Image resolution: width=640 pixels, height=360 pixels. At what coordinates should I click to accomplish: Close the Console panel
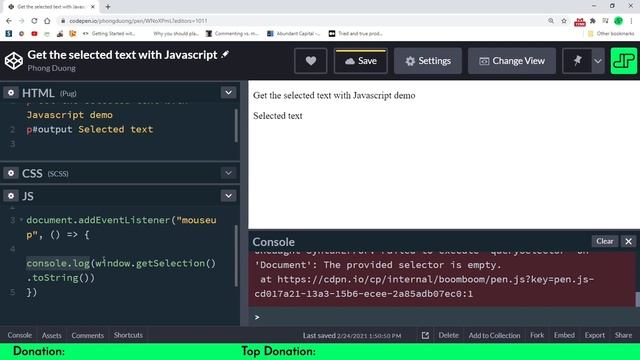(629, 241)
